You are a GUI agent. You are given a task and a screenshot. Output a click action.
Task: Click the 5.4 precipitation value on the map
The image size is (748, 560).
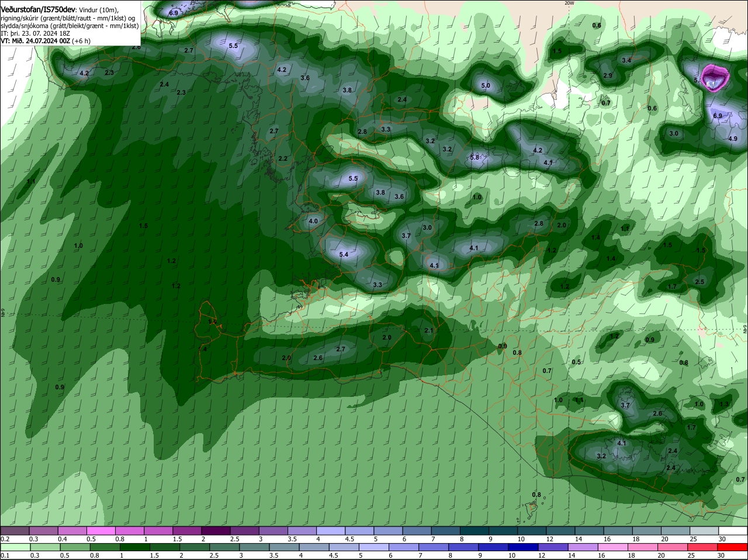tap(344, 254)
